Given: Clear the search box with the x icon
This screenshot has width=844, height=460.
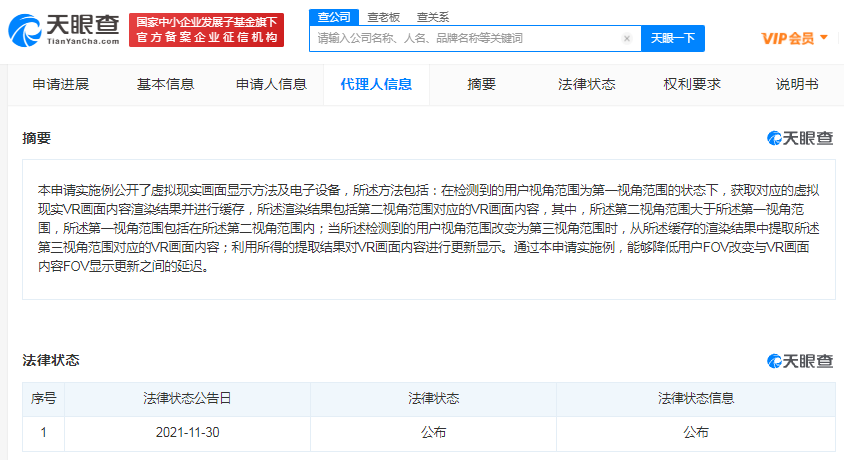Looking at the screenshot, I should point(627,38).
